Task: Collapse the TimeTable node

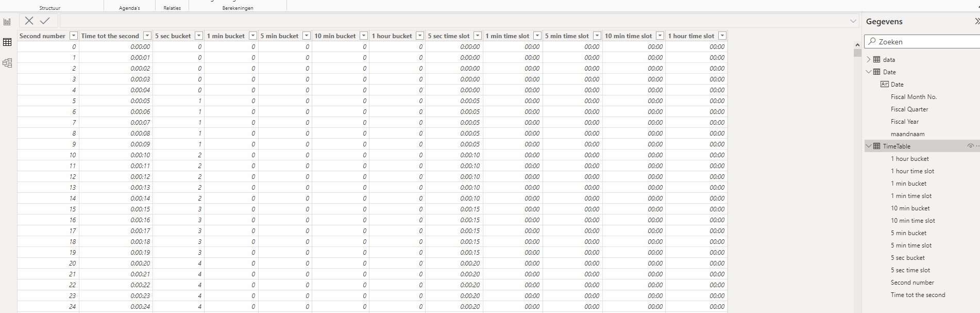Action: (869, 146)
